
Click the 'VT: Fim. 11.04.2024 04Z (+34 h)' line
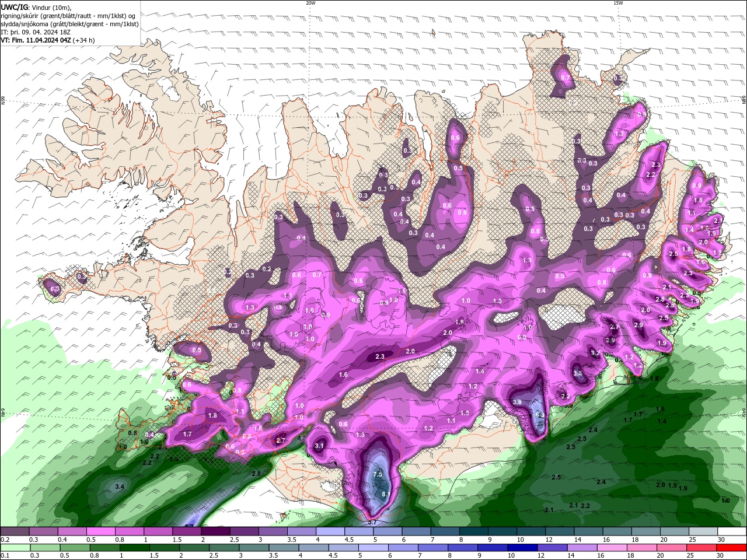click(x=47, y=40)
